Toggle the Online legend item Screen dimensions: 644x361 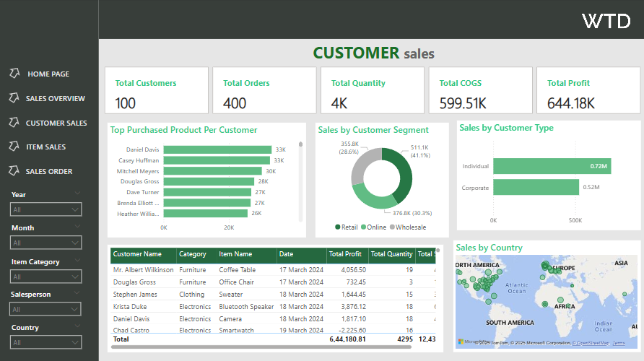(x=373, y=227)
